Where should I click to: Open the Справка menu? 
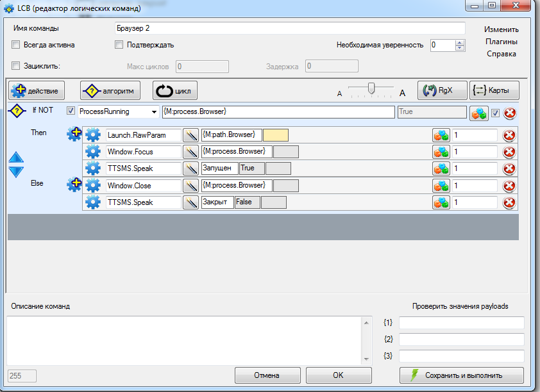tap(501, 54)
